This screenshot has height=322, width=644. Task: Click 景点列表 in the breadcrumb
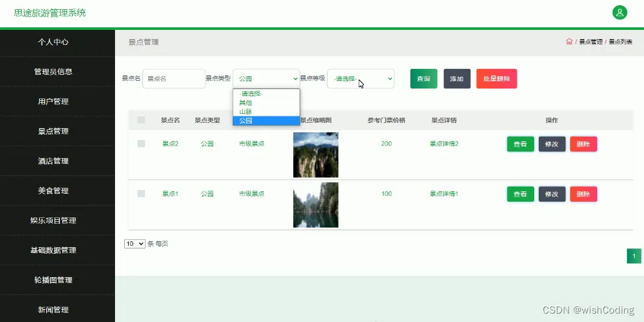[x=620, y=42]
